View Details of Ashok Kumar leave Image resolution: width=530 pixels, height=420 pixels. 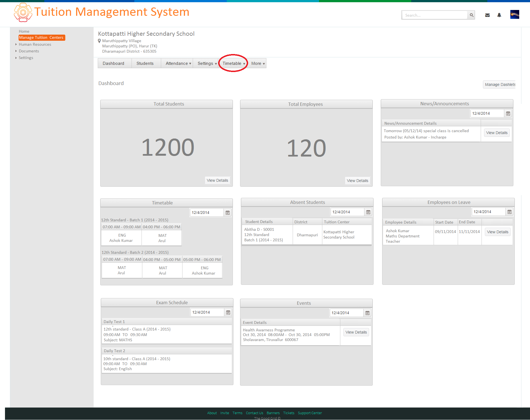[x=498, y=232]
